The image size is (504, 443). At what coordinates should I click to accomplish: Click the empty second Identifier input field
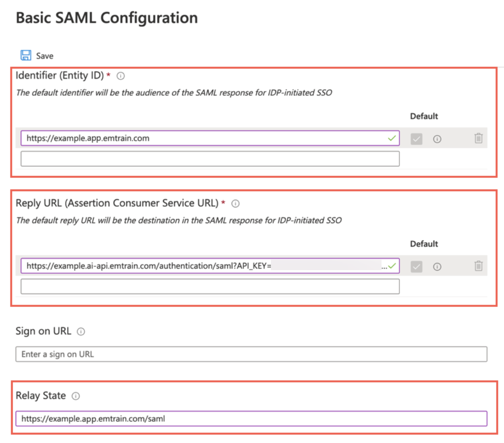pyautogui.click(x=210, y=159)
